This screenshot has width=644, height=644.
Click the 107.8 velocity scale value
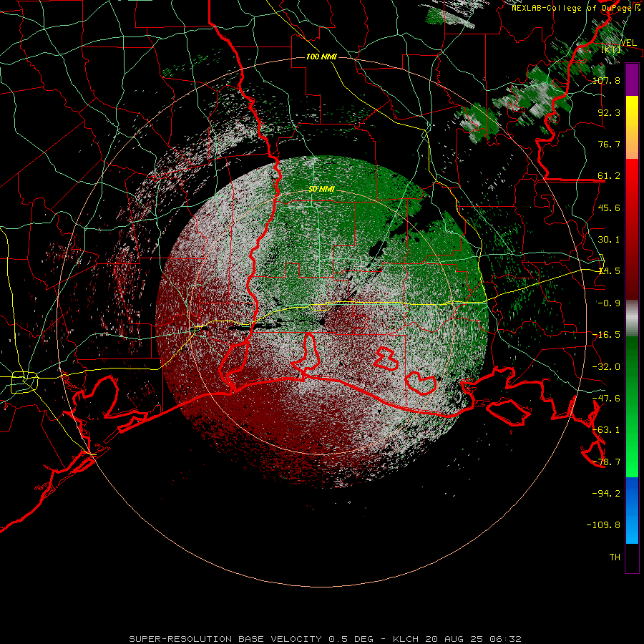point(606,80)
